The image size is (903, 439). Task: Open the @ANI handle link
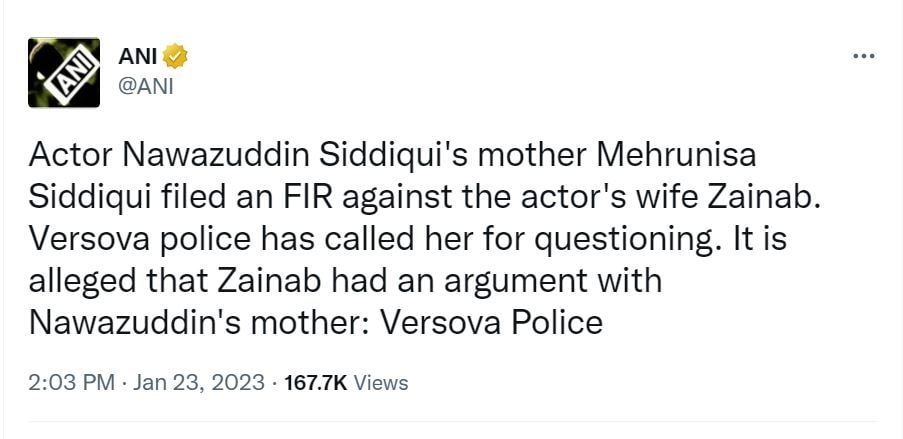(x=147, y=85)
